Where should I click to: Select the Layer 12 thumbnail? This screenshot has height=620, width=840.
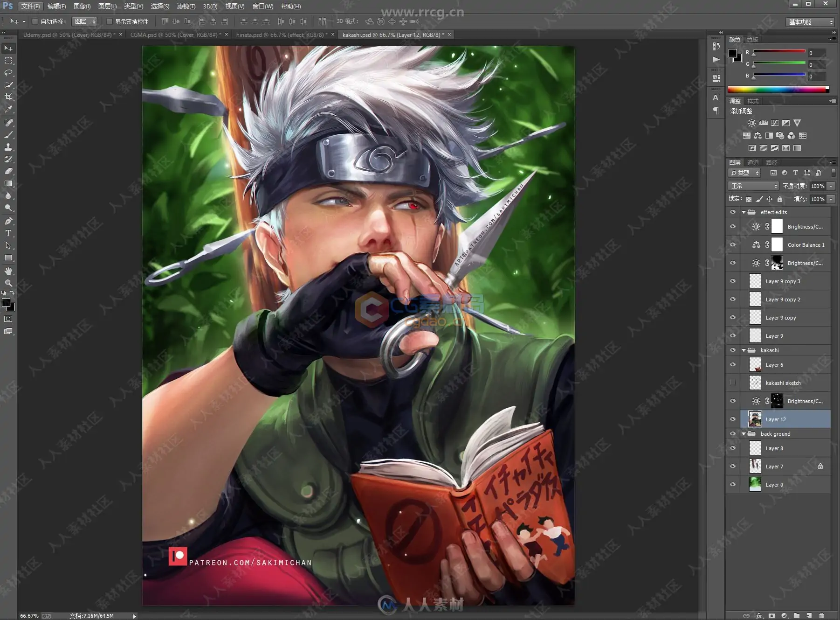(x=755, y=419)
